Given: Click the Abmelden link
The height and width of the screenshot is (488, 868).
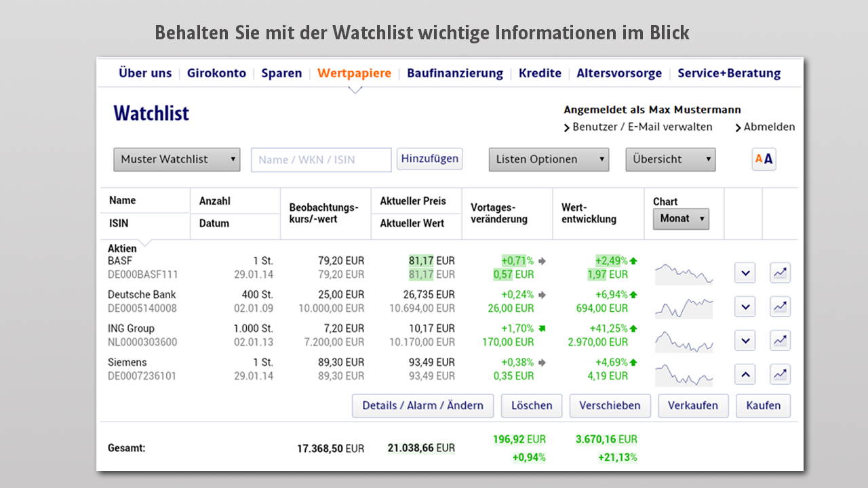Looking at the screenshot, I should [765, 127].
